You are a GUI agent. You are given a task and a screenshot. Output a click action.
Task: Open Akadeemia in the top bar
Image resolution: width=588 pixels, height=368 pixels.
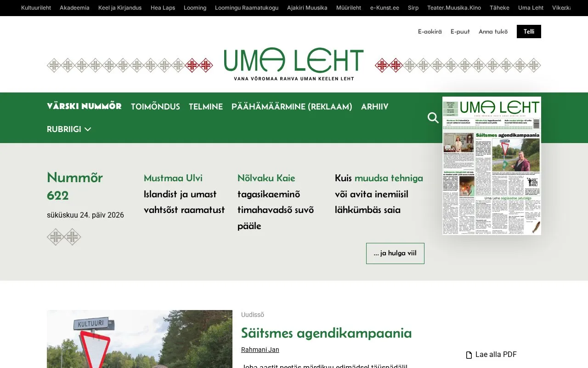coord(74,8)
